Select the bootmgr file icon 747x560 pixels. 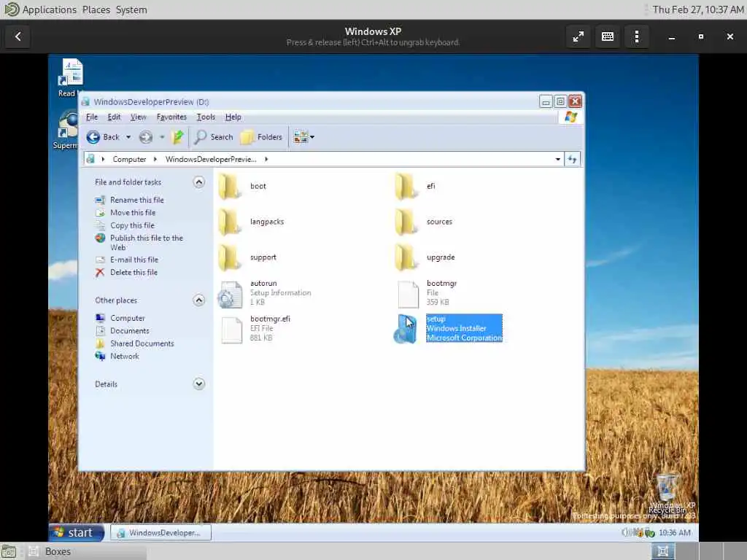coord(408,294)
